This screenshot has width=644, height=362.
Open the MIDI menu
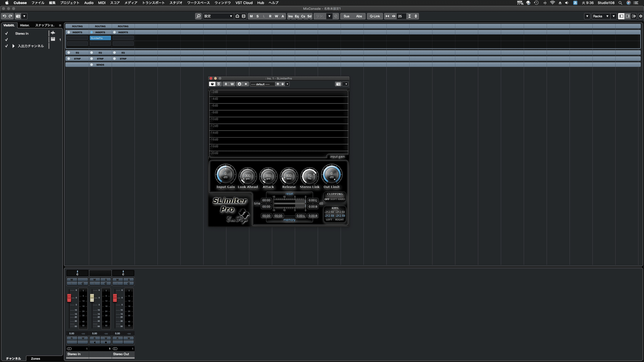tap(102, 3)
